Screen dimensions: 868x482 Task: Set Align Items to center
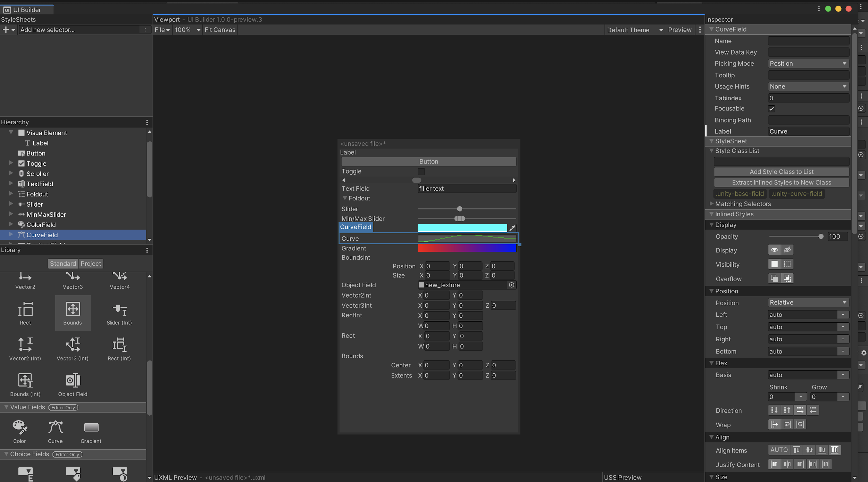(809, 450)
